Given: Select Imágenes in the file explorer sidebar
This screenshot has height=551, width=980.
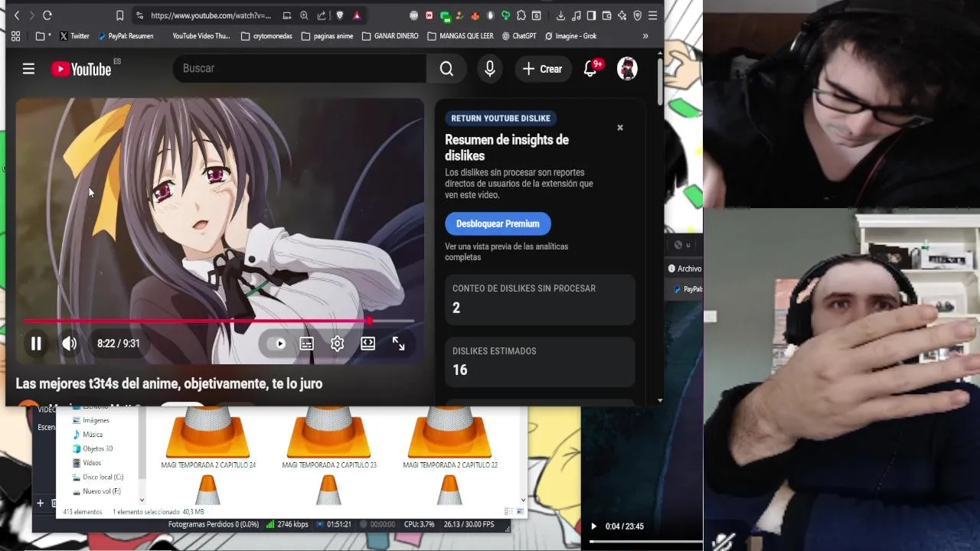Looking at the screenshot, I should click(x=91, y=420).
